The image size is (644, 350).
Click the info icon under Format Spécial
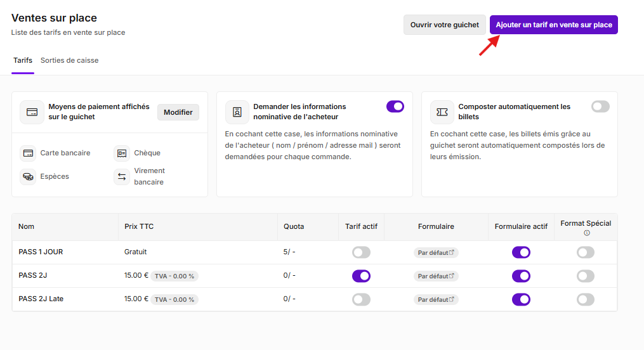tap(587, 233)
